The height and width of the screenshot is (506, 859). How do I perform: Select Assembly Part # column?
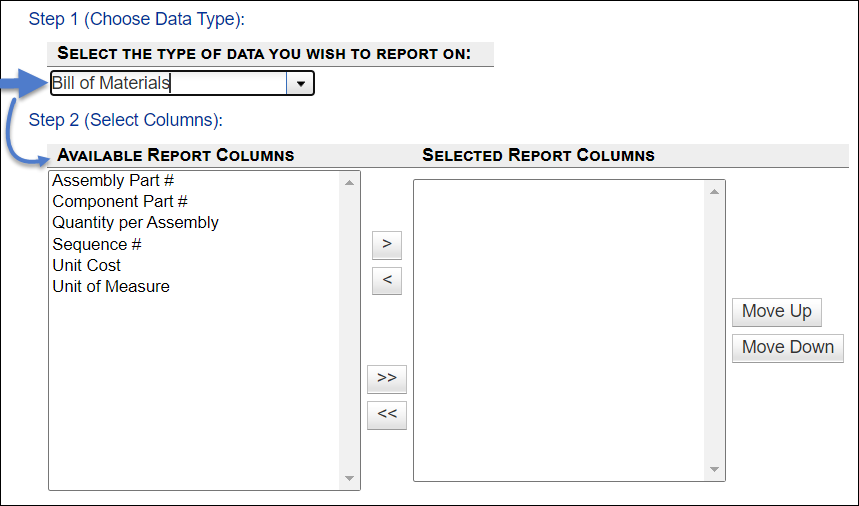[113, 181]
